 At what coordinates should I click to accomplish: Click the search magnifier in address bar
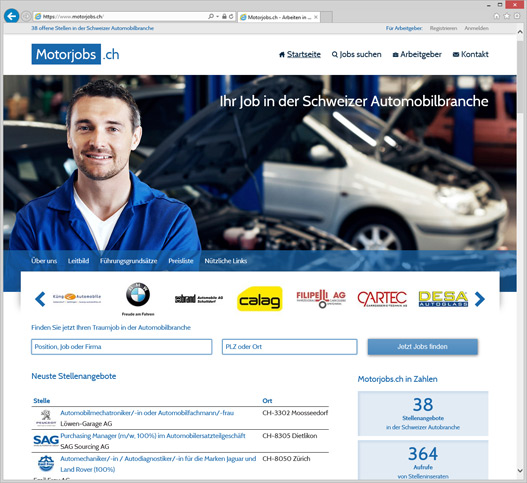click(x=211, y=16)
